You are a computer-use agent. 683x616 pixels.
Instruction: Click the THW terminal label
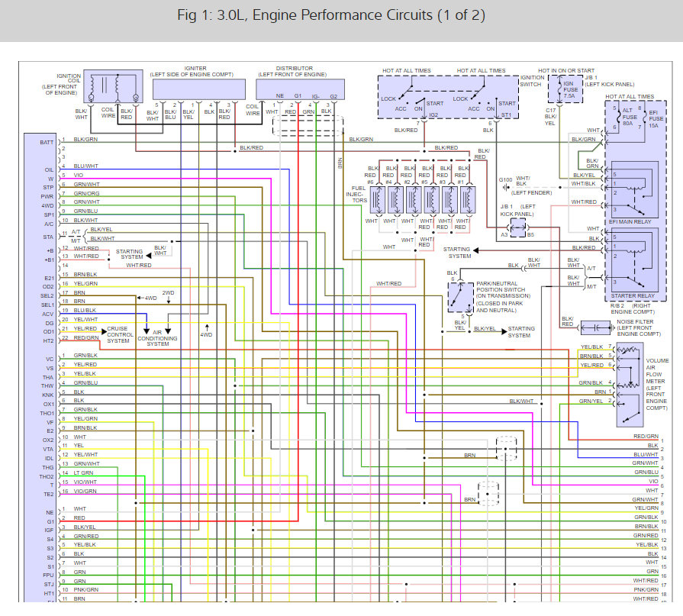point(47,386)
